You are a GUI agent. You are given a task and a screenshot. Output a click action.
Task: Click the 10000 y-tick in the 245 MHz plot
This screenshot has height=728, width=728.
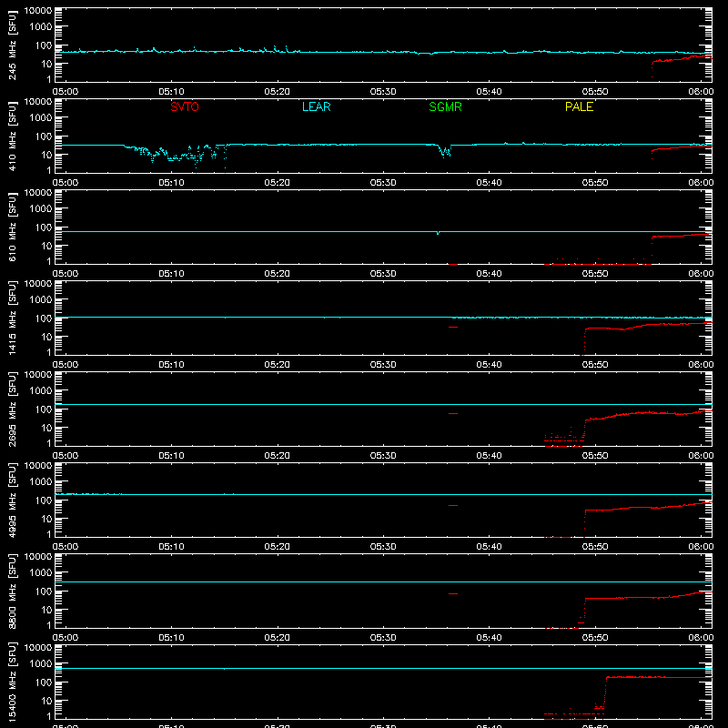click(38, 11)
